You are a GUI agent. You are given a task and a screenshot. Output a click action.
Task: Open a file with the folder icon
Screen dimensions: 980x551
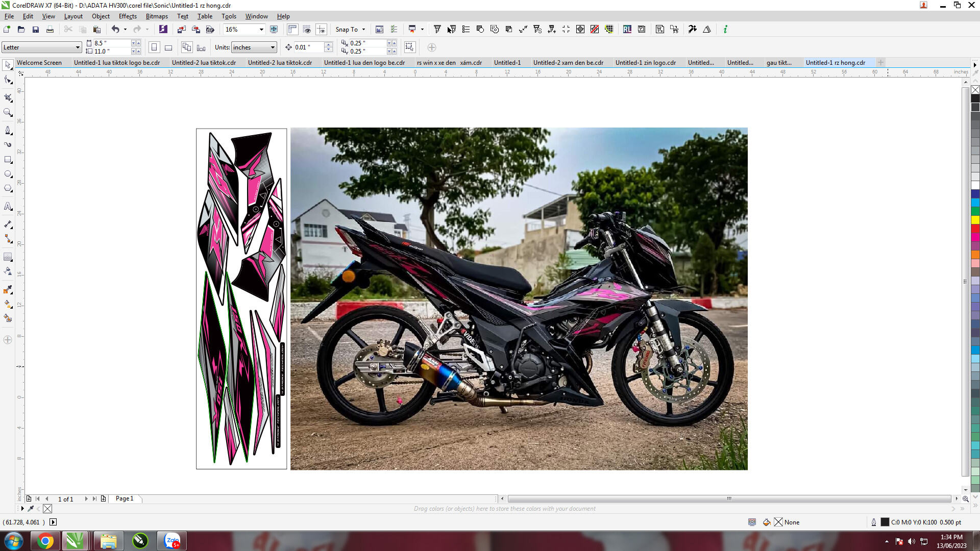click(21, 30)
